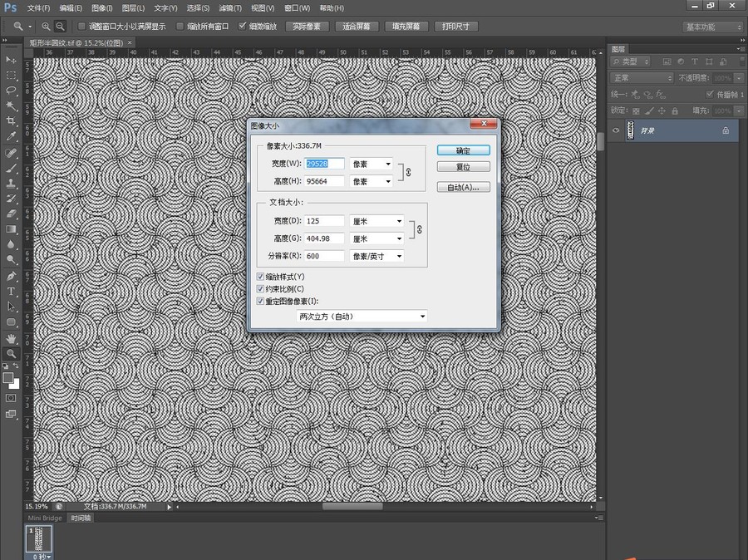Open layer blend mode 正常 dropdown
Image resolution: width=748 pixels, height=560 pixels.
pos(642,78)
